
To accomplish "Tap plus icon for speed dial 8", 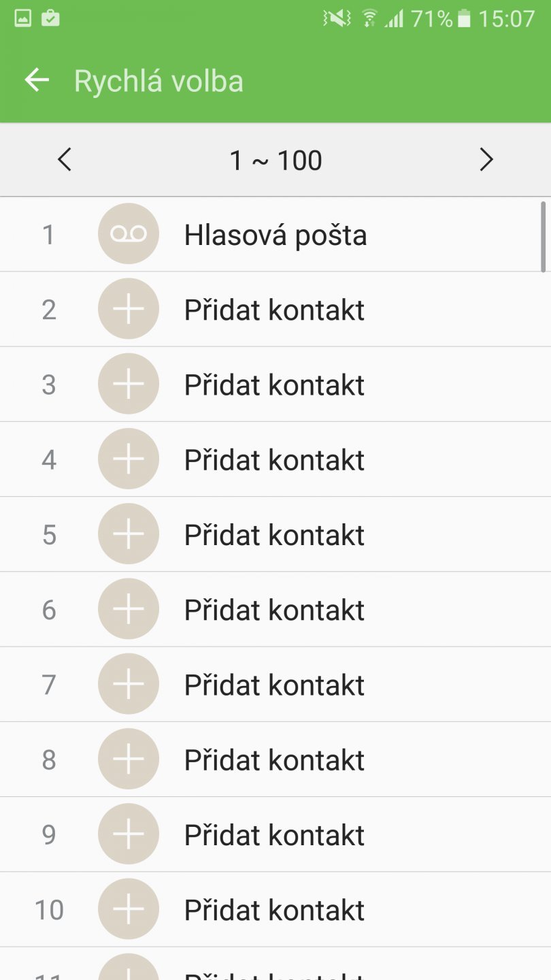I will 129,759.
